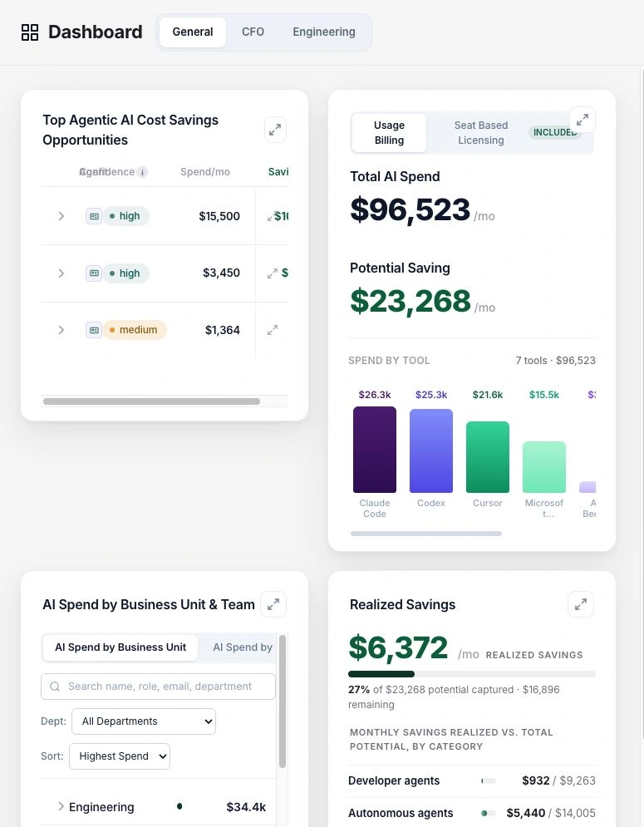Click the $23,268 potential saving figure

point(410,301)
